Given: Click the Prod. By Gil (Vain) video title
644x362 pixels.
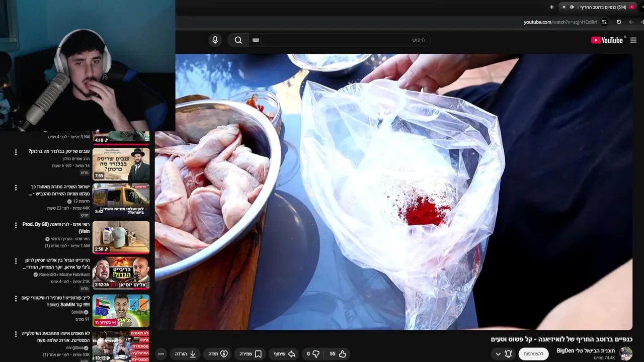Looking at the screenshot, I should pos(56,228).
